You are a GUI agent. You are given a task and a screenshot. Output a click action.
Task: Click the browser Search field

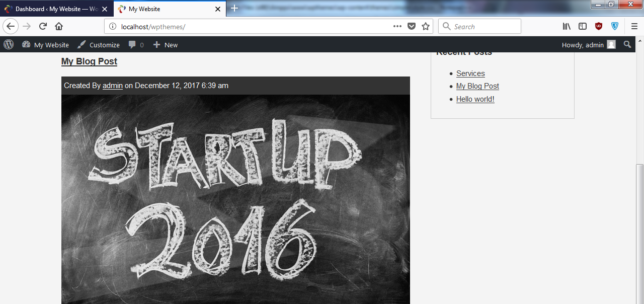click(479, 26)
